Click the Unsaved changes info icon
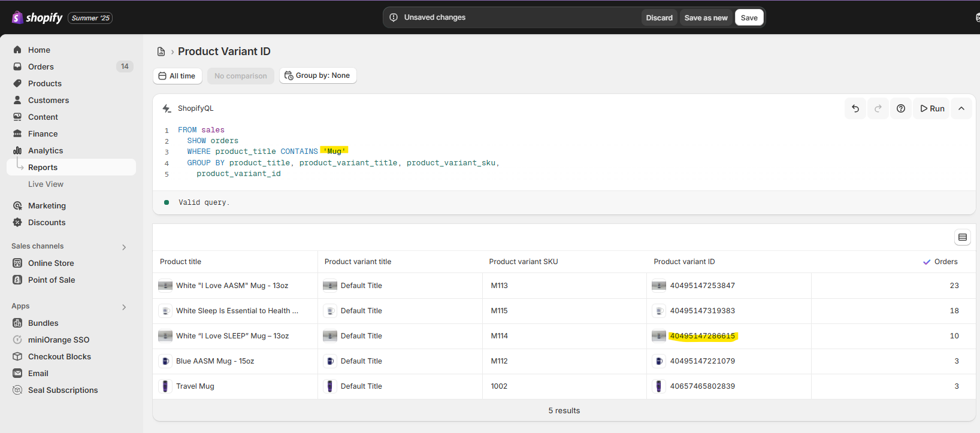 pos(394,17)
